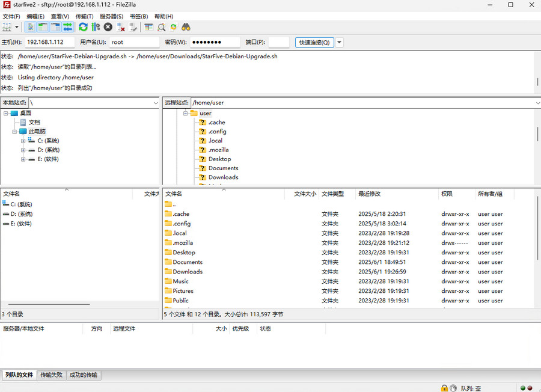Image resolution: width=541 pixels, height=392 pixels.
Task: Select Desktop folder in remote tree
Action: [x=219, y=159]
